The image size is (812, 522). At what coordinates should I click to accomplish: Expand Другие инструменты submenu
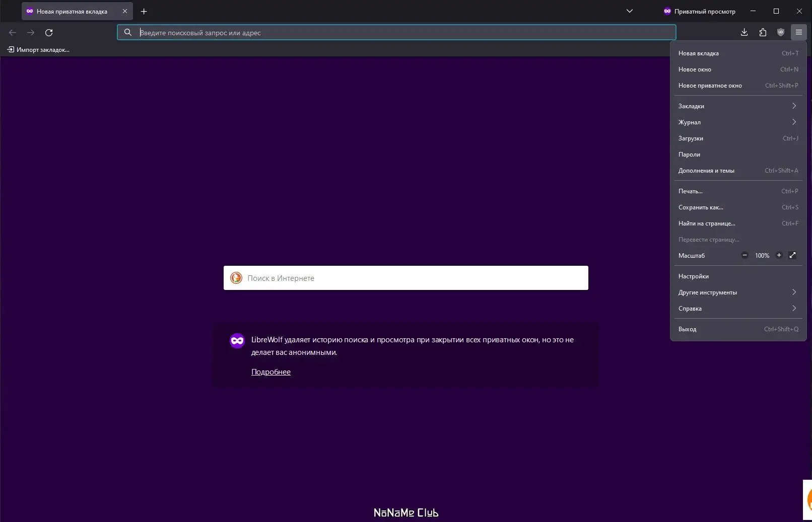tap(738, 292)
